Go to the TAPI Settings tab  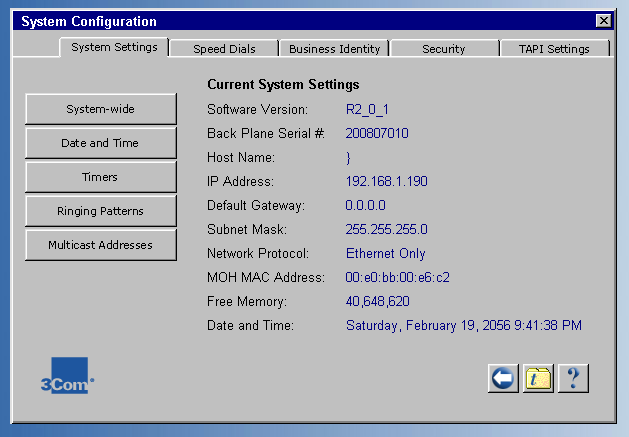point(554,48)
